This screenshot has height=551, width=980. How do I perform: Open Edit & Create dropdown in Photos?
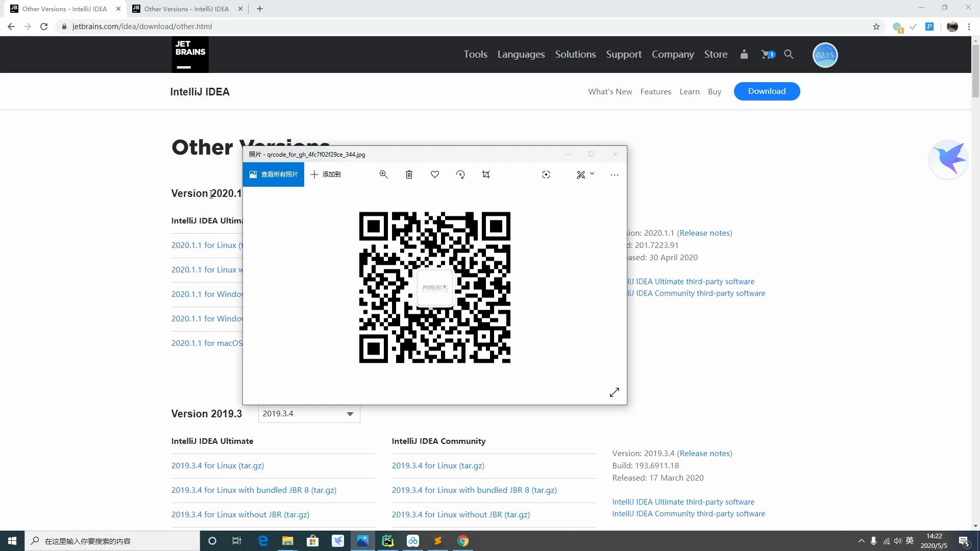[x=585, y=174]
